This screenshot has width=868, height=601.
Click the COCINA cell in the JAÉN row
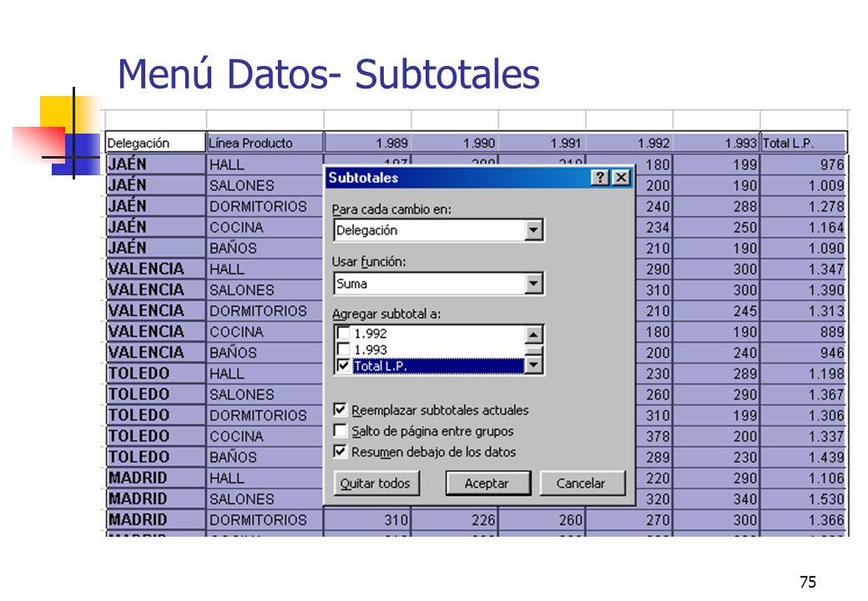point(265,227)
